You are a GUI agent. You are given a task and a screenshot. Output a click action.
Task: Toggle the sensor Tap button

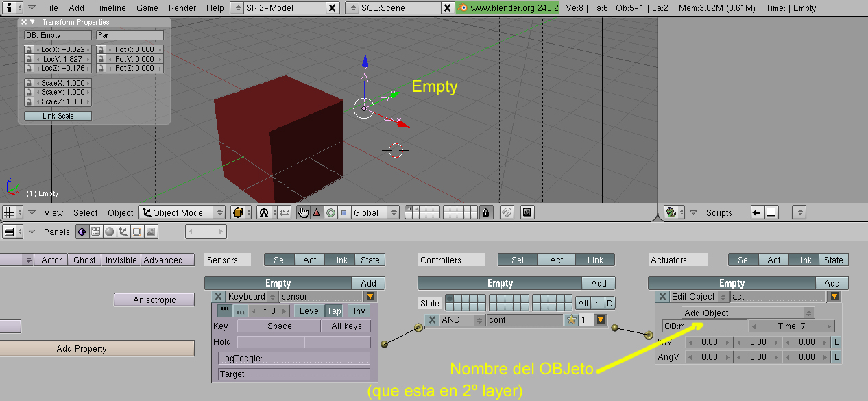[x=334, y=311]
